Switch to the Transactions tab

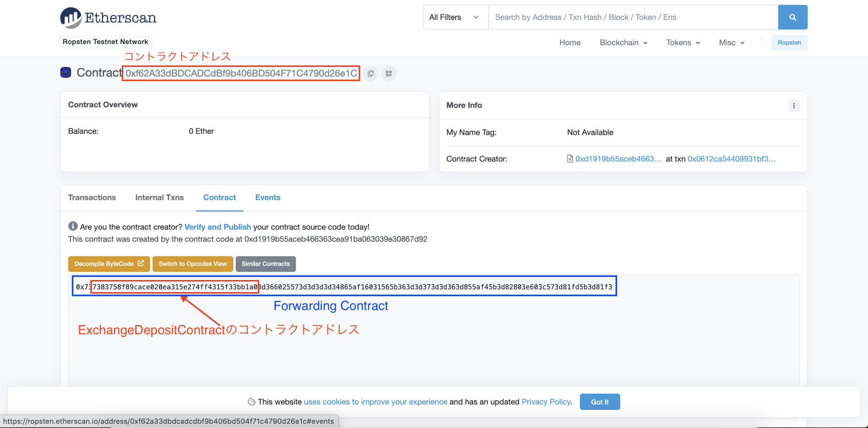[x=92, y=198]
